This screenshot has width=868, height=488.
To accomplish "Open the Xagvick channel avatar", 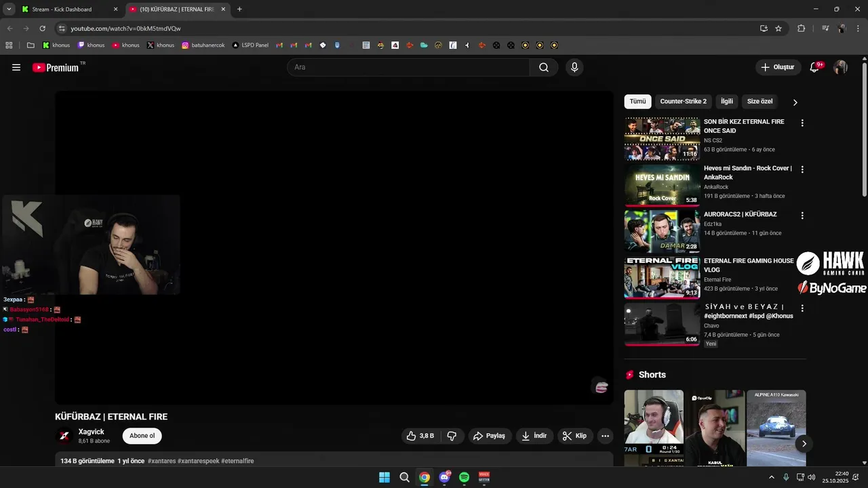I will (x=64, y=436).
